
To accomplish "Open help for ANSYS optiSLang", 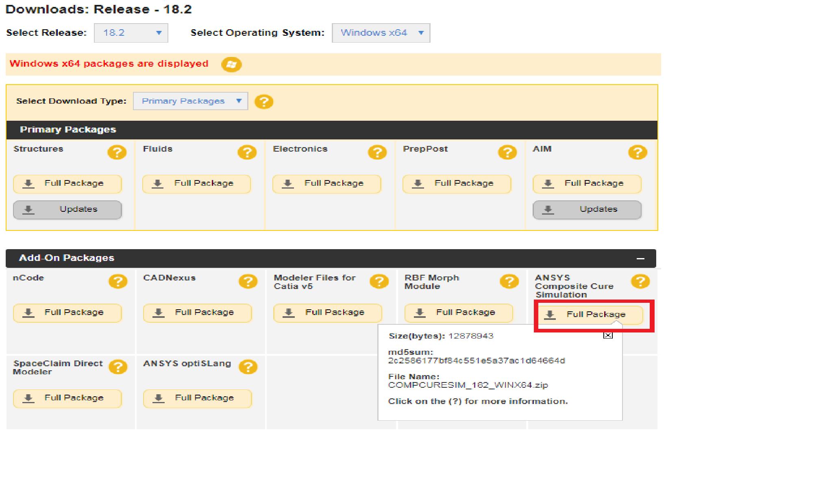I will pyautogui.click(x=248, y=367).
